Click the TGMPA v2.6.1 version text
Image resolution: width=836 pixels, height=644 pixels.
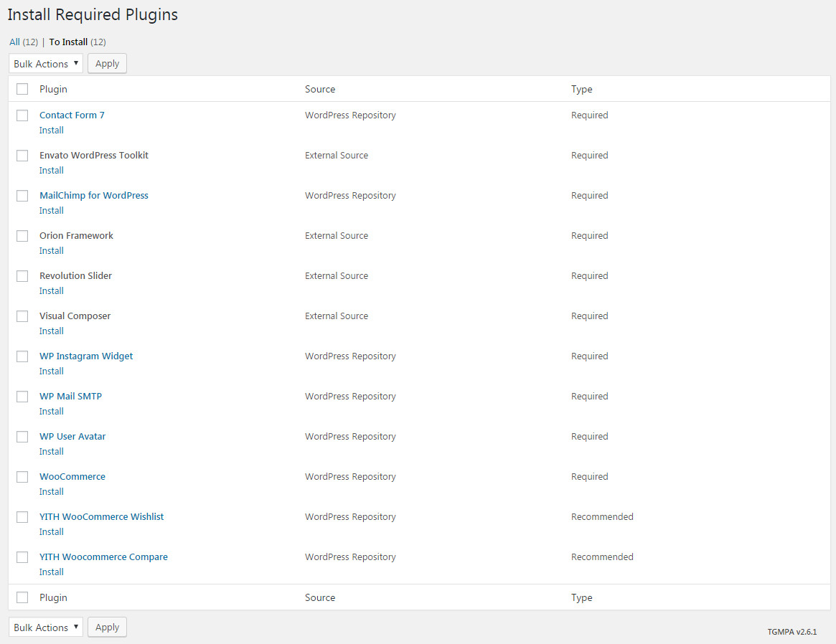(x=792, y=632)
